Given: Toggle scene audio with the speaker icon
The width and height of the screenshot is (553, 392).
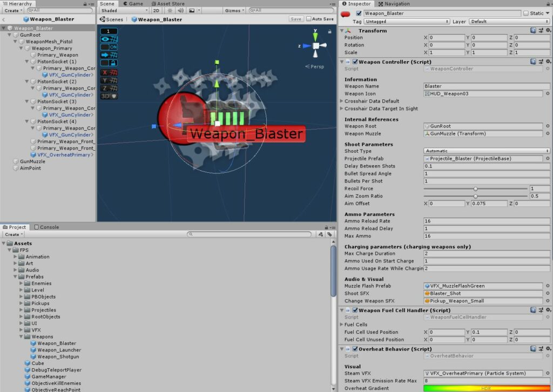Looking at the screenshot, I should 180,10.
